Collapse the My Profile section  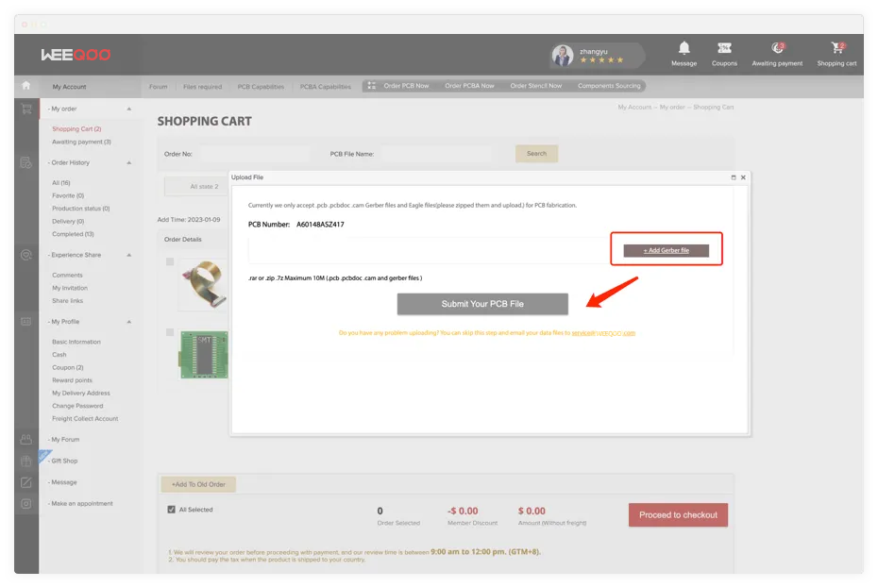pyautogui.click(x=129, y=322)
